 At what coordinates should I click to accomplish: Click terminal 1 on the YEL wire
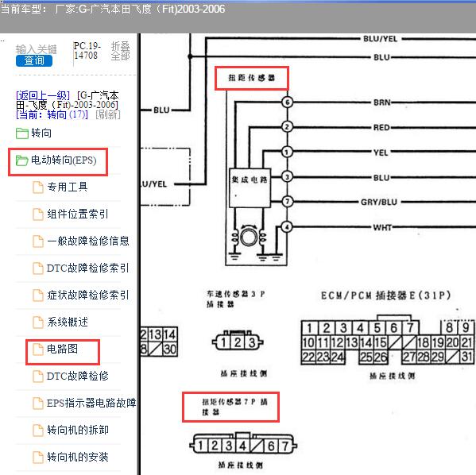click(x=287, y=152)
